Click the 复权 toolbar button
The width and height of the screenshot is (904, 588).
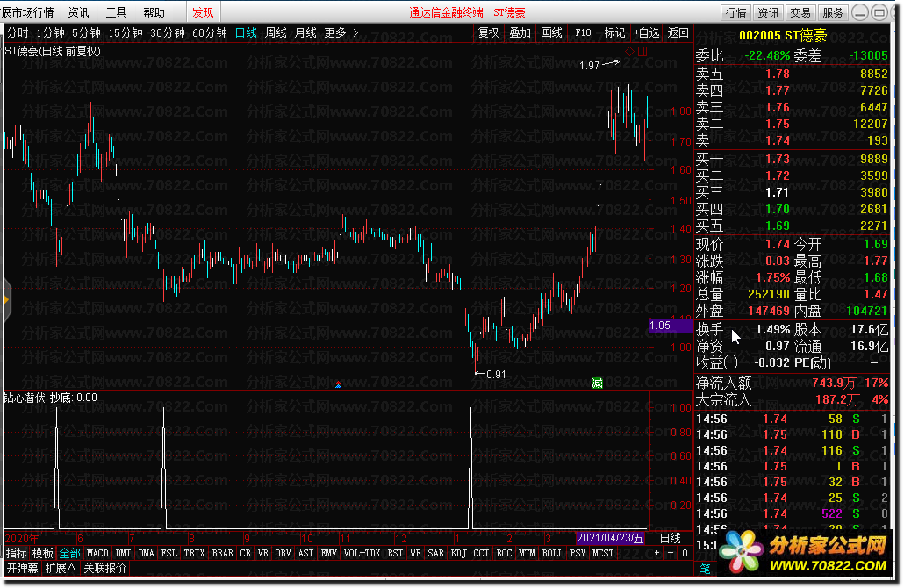(x=488, y=32)
